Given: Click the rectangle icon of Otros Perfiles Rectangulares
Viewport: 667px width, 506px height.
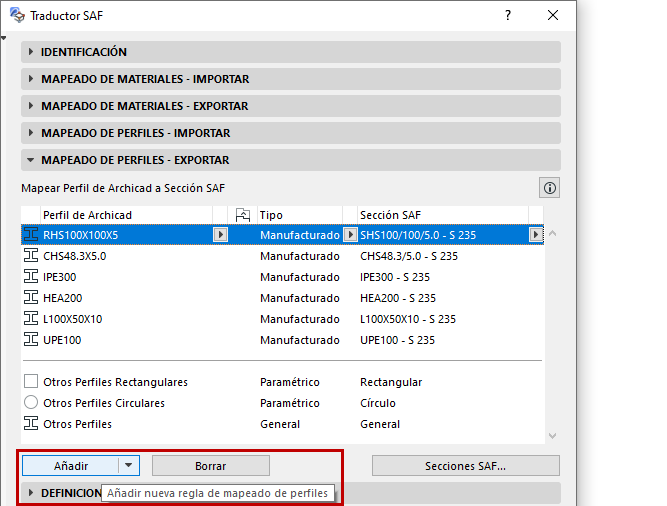Looking at the screenshot, I should click(x=31, y=381).
